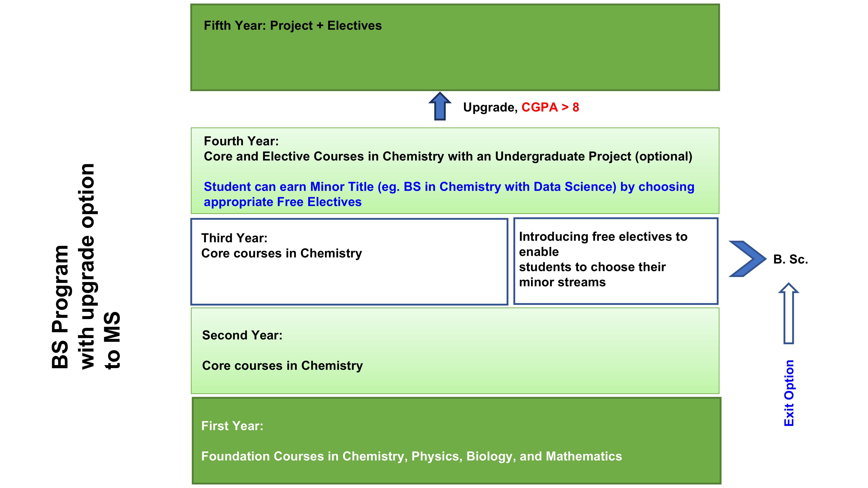Select 'Core courses in Chemistry' under Second Year
Screen dimensions: 868x488
pos(282,366)
